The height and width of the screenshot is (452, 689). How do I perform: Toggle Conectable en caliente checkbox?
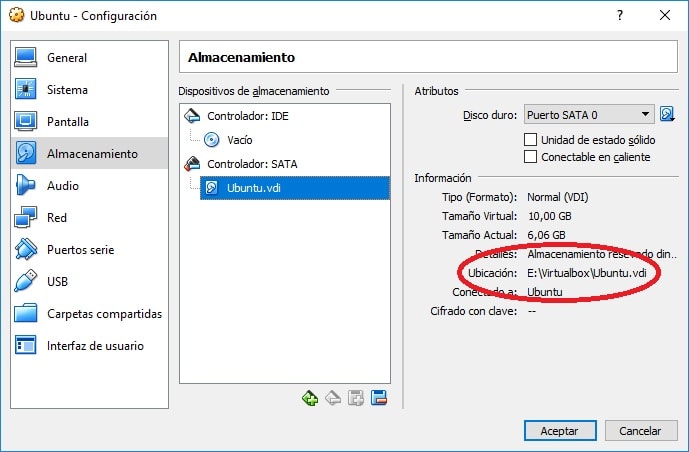[530, 157]
